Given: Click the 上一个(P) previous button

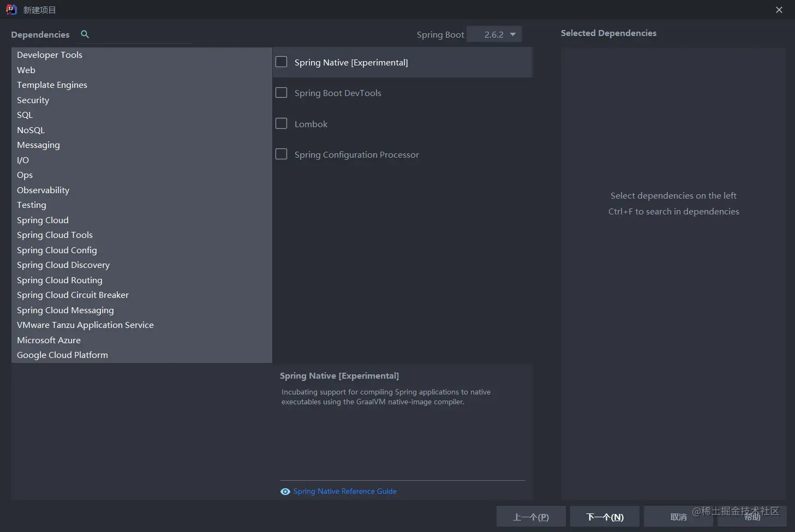Looking at the screenshot, I should click(531, 517).
